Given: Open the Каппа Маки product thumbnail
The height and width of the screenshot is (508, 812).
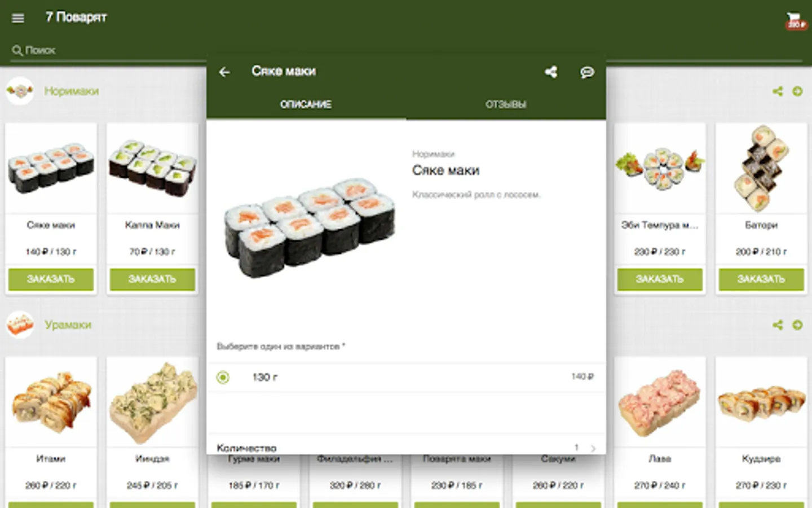Looking at the screenshot, I should point(152,168).
